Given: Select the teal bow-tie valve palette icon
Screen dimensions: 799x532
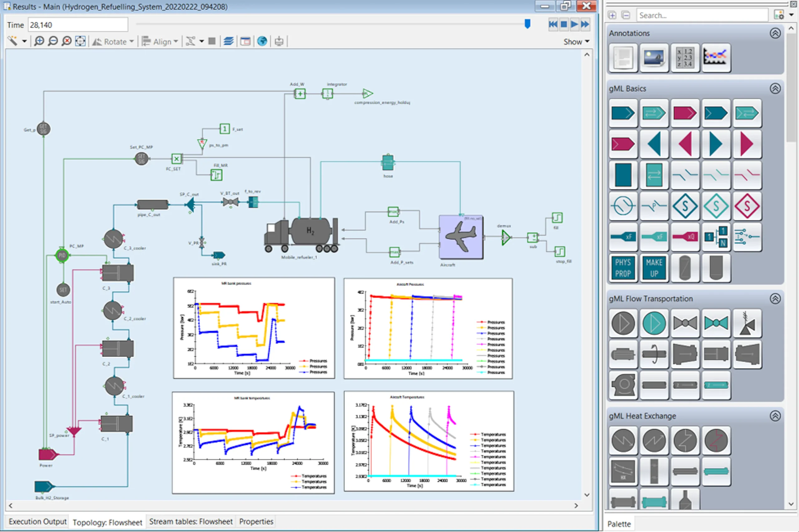Looking at the screenshot, I should click(x=716, y=323).
